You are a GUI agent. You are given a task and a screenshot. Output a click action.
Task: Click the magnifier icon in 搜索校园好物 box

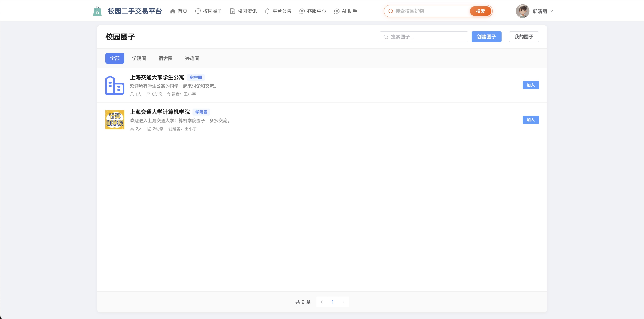[390, 11]
